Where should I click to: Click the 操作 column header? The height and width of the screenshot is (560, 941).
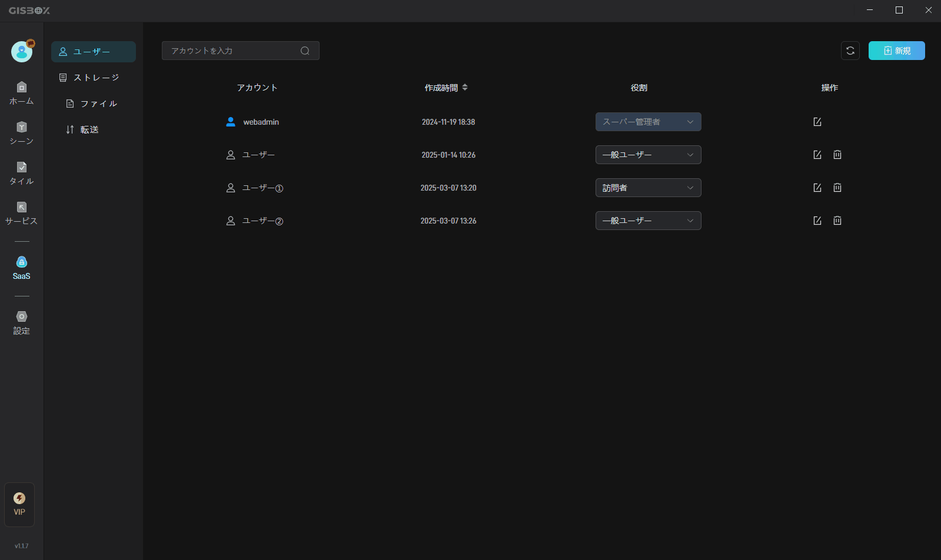[x=830, y=88]
